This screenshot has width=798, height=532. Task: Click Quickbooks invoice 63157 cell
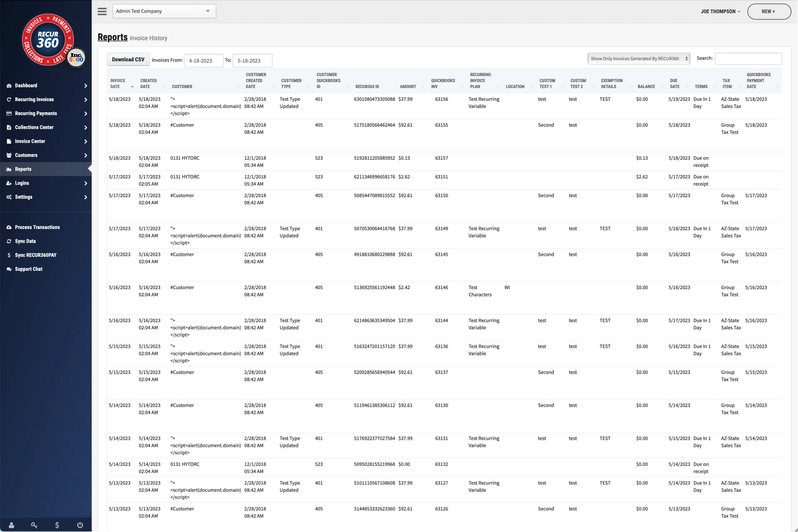tap(441, 158)
